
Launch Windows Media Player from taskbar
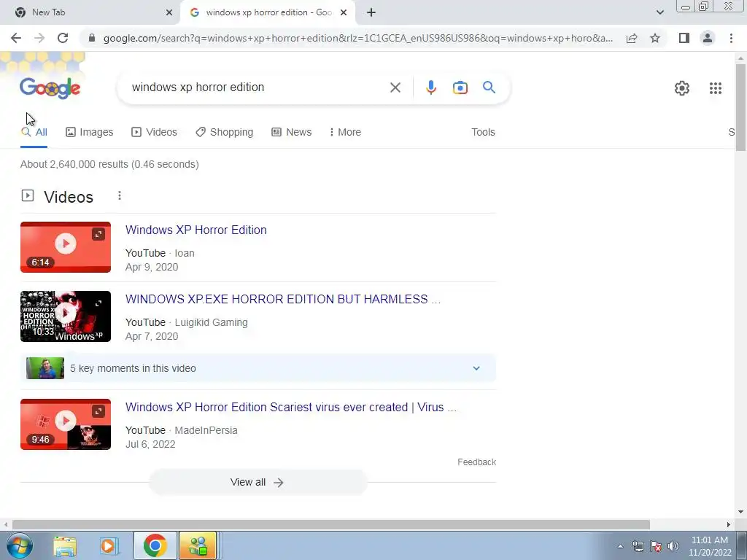click(x=109, y=546)
